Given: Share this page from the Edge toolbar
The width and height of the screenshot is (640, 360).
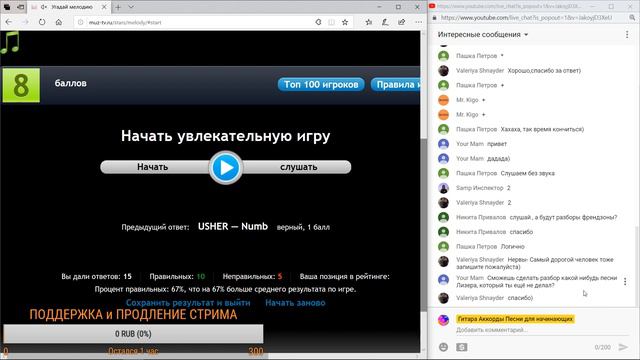Looking at the screenshot, I should click(402, 22).
